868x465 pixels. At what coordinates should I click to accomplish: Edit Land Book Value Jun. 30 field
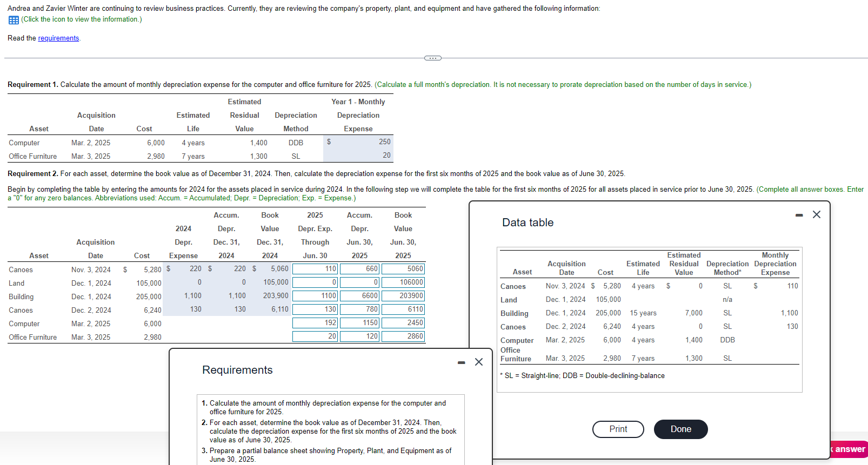coord(403,282)
